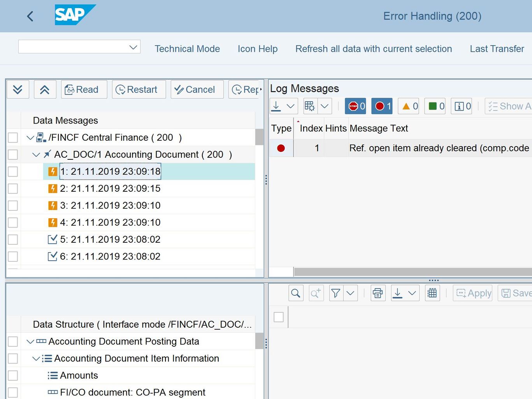The image size is (532, 399).
Task: Click the SAP logo
Action: tap(75, 15)
